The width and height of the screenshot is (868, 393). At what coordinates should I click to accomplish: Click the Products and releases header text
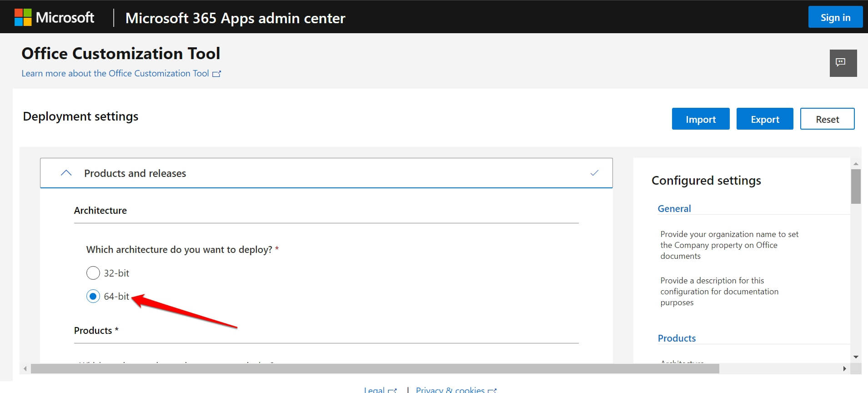click(x=135, y=173)
